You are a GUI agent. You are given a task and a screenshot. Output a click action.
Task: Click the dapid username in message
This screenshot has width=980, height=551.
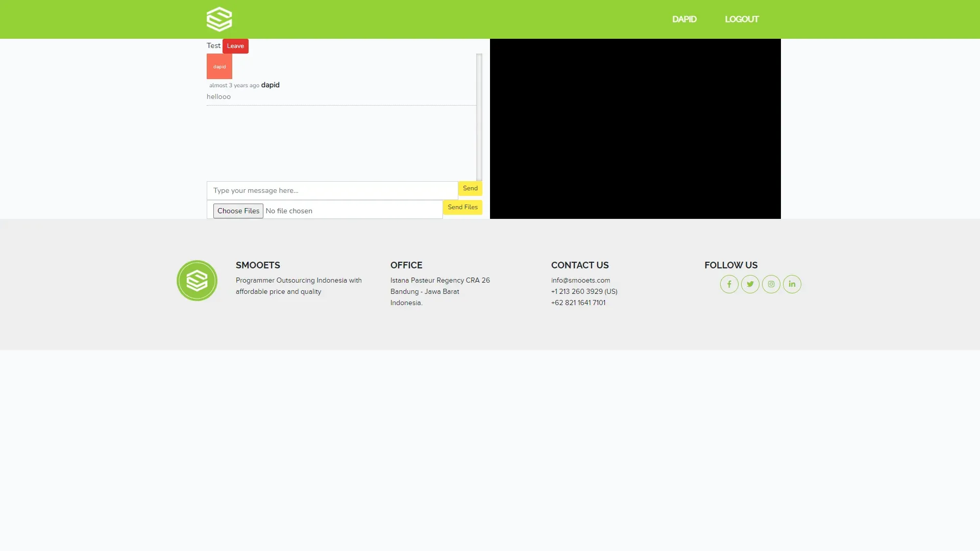pos(270,85)
